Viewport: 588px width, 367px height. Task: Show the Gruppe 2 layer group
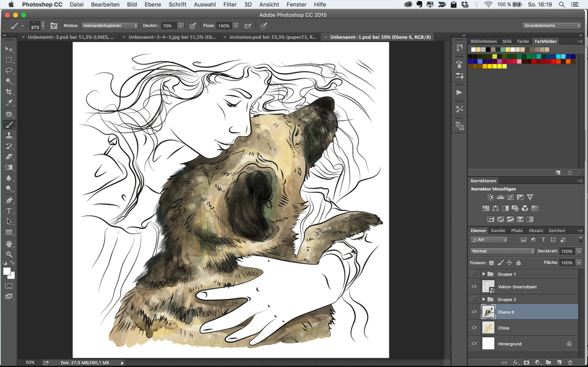(474, 299)
